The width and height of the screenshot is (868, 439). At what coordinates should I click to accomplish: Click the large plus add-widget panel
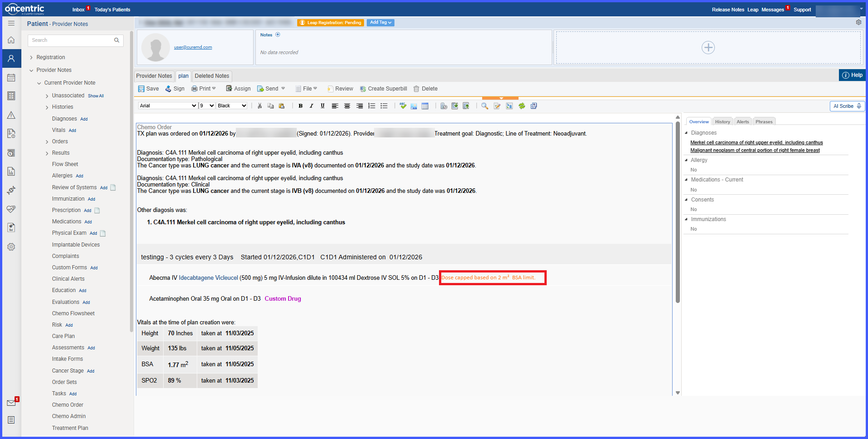(x=708, y=47)
